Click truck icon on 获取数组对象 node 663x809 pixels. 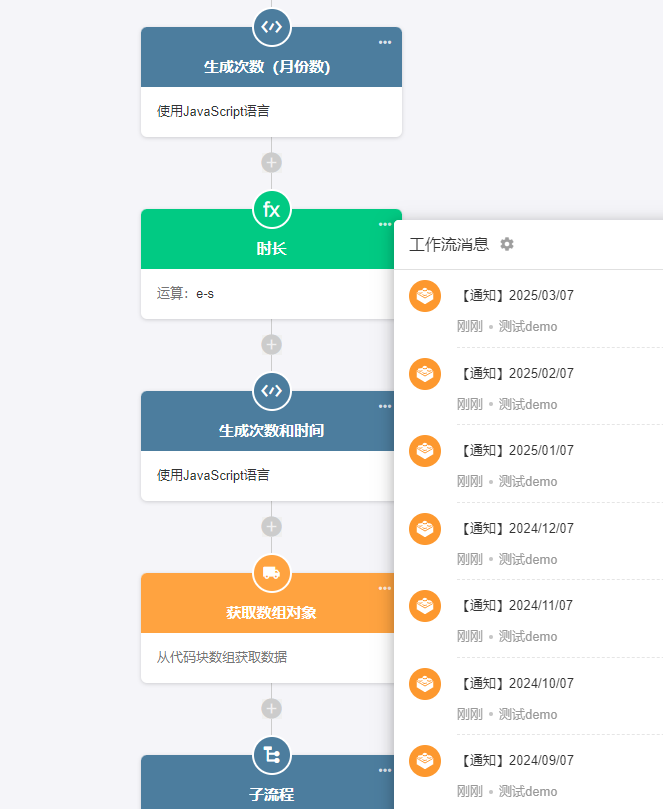271,573
